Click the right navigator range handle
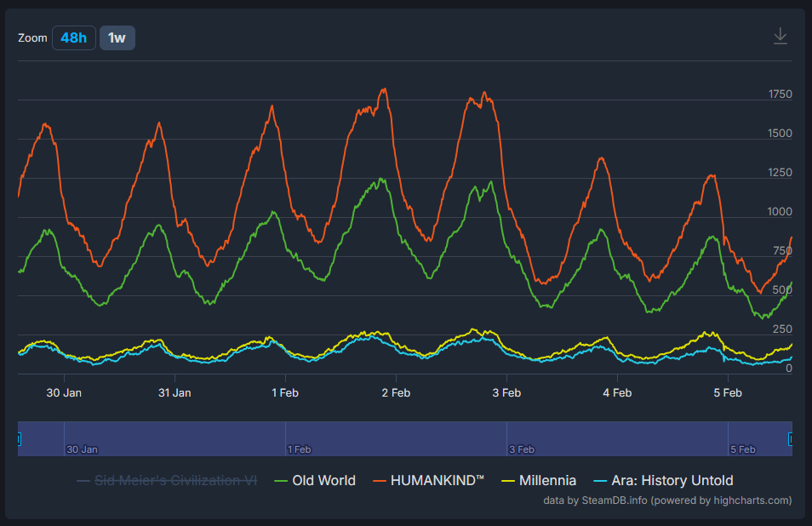812x526 pixels. (792, 439)
